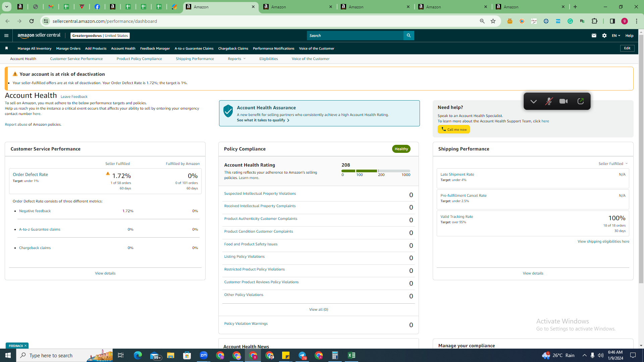Open Microsoft Edge from the taskbar
Screen dimensions: 644x362
[x=138, y=355]
